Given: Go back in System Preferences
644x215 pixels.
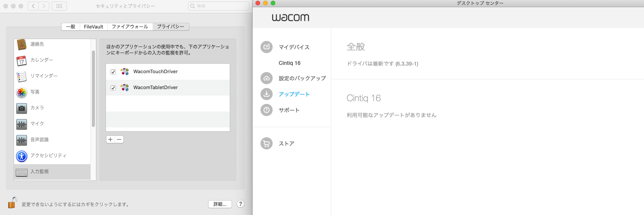Looking at the screenshot, I should [x=33, y=6].
